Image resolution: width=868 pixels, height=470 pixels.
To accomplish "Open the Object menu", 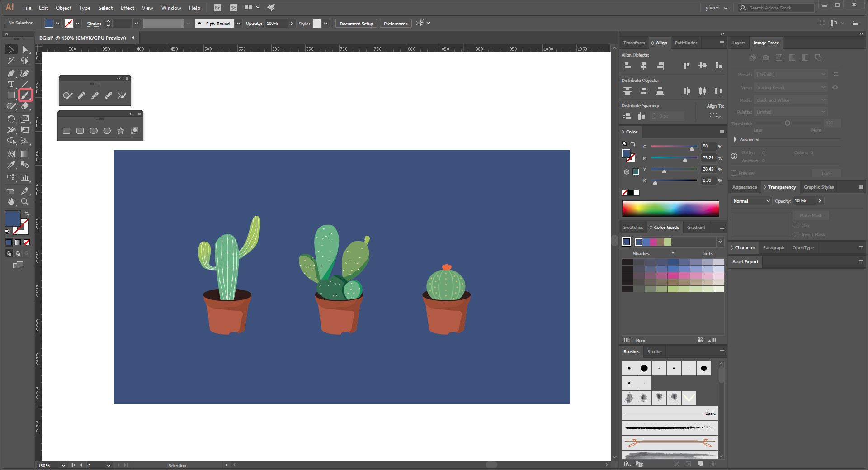I will [x=63, y=8].
